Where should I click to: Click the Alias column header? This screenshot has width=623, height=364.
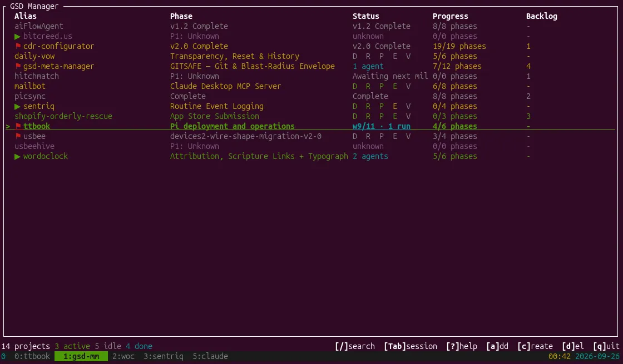(x=26, y=16)
